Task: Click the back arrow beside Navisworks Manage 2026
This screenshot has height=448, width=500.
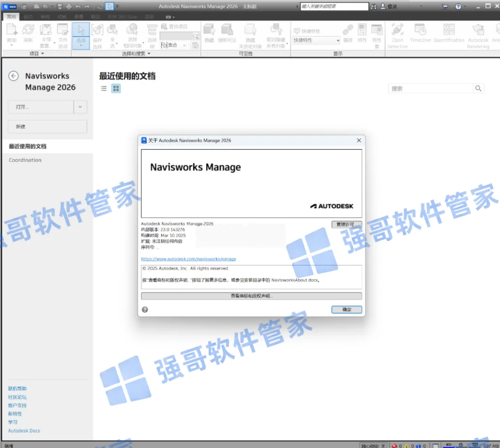Action: click(x=14, y=76)
